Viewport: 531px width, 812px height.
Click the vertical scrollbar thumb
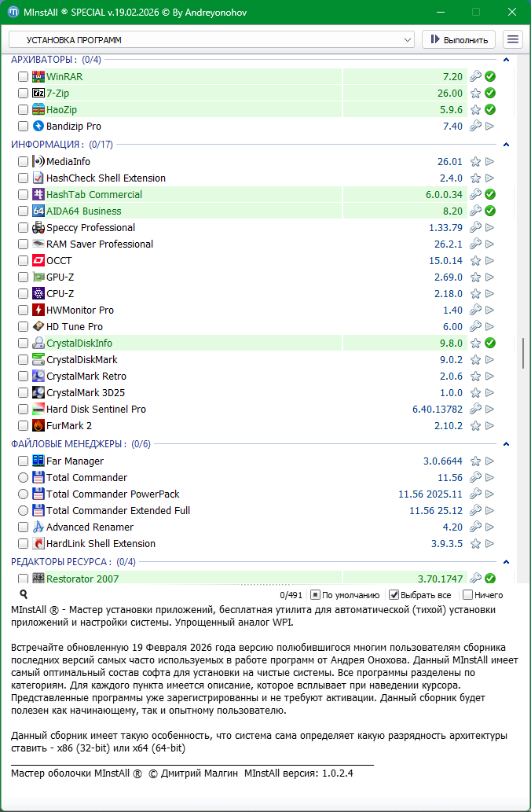[x=522, y=353]
